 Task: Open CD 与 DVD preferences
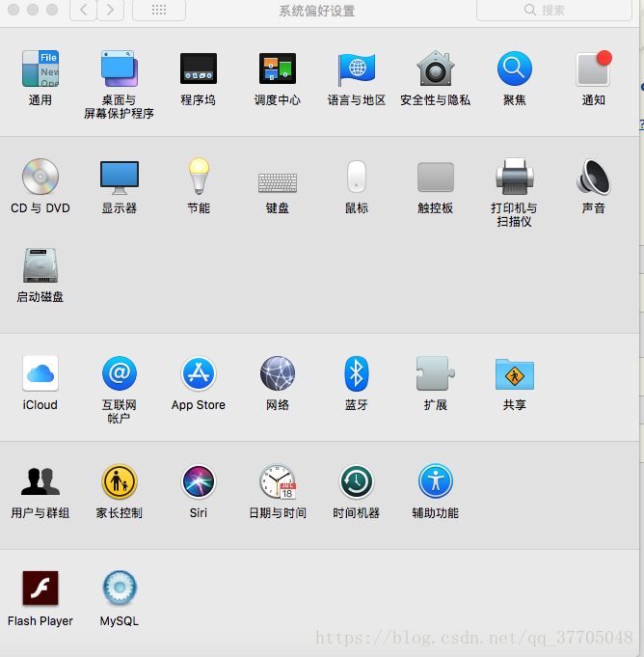click(40, 177)
